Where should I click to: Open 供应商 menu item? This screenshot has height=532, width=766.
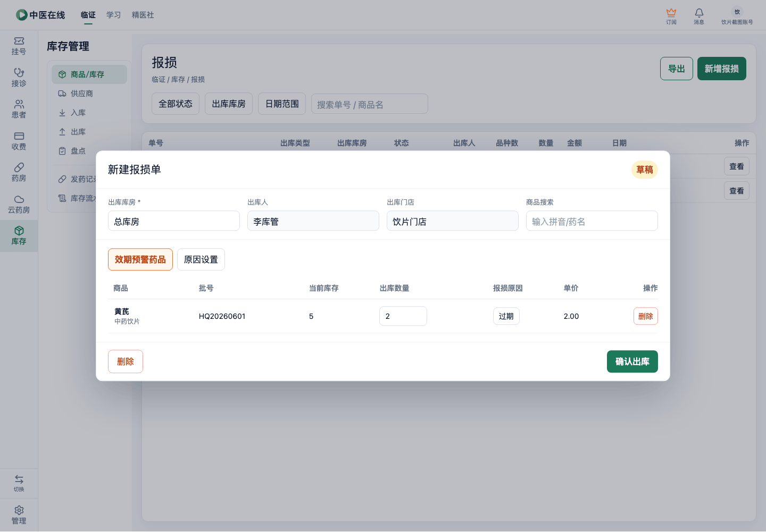tap(89, 94)
